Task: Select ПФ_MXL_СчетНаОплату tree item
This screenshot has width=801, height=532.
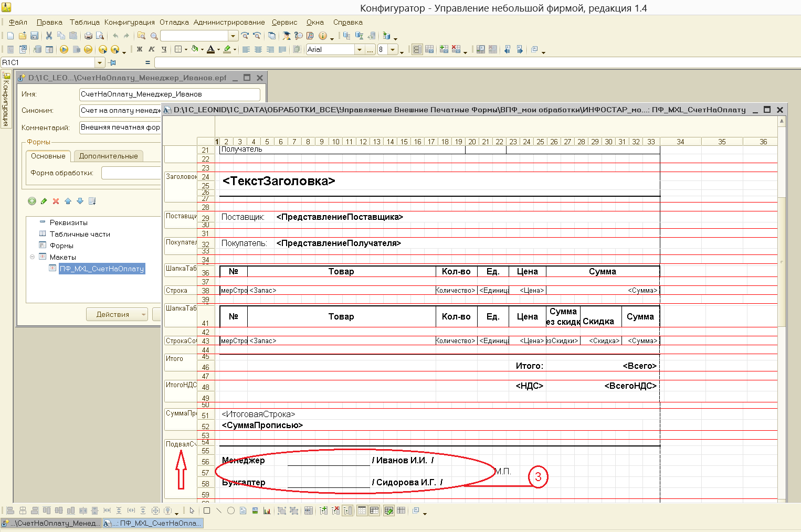Action: click(x=101, y=269)
